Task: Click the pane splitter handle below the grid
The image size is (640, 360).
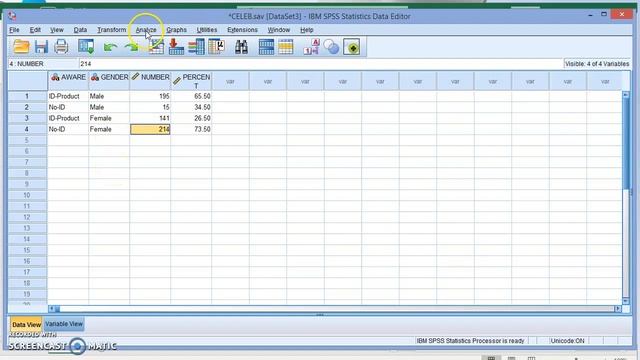Action: 320,315
